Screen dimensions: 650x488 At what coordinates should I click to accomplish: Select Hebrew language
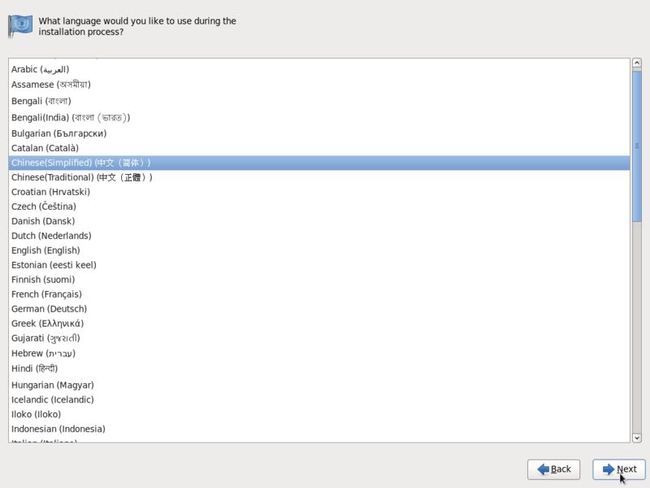point(319,353)
